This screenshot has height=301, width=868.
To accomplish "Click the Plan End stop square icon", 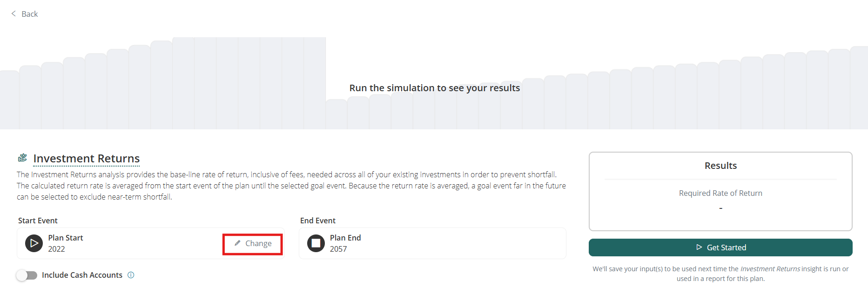I will (x=316, y=243).
